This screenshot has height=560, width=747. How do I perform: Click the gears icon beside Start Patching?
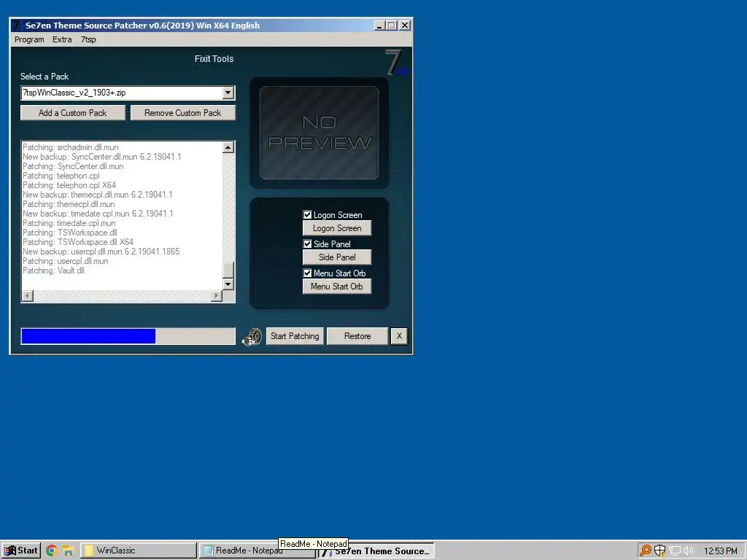pos(252,337)
